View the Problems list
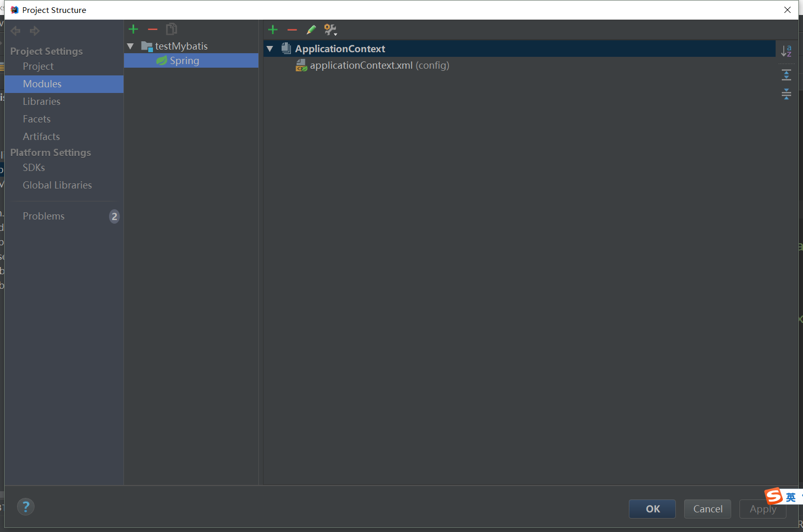The image size is (803, 532). 64,216
